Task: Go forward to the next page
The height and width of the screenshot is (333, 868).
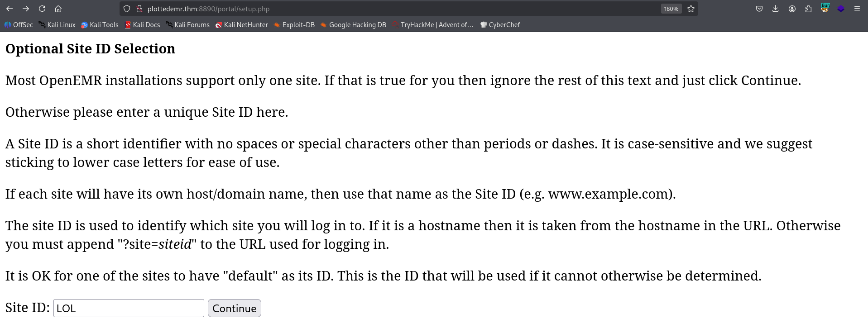Action: (26, 9)
